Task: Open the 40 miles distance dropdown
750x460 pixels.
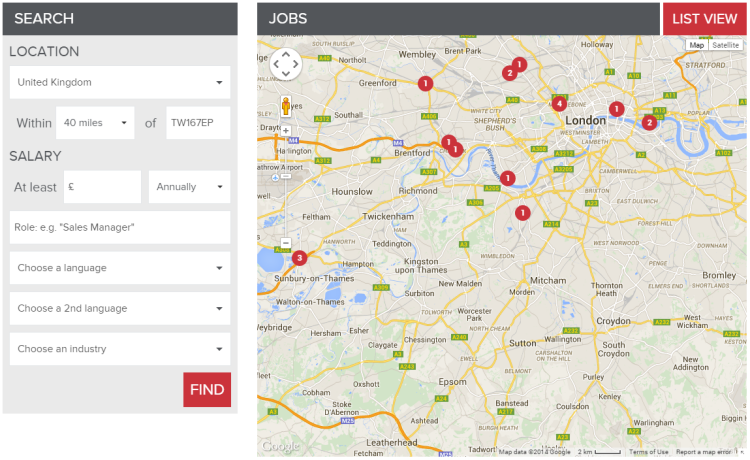Action: click(95, 123)
